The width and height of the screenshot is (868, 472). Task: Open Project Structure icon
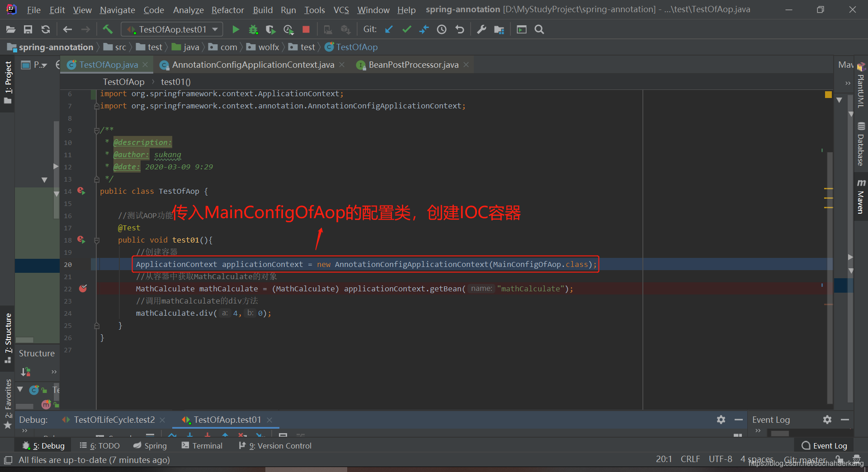pos(499,29)
